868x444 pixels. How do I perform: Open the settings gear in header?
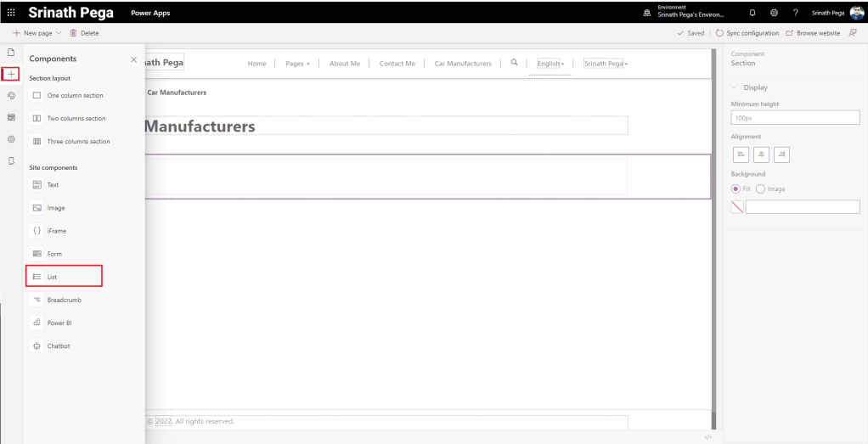(x=774, y=13)
